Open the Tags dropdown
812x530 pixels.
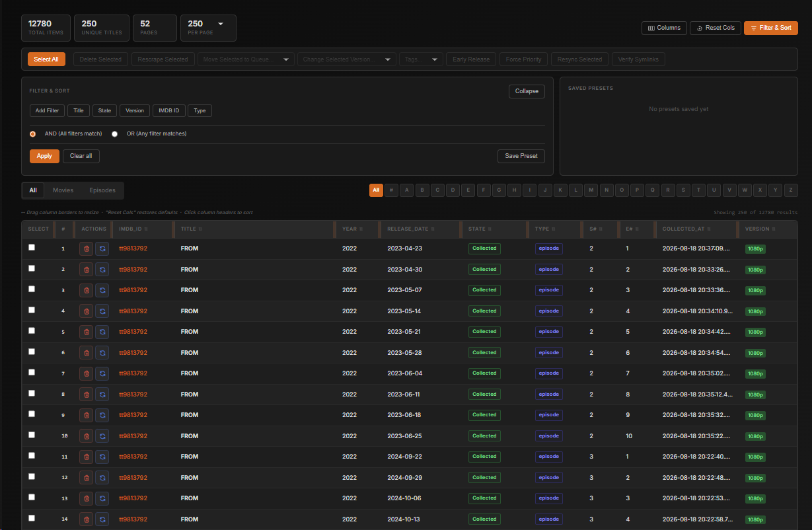(421, 59)
